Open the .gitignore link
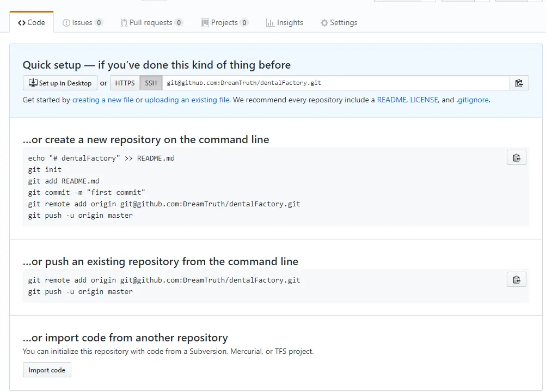546x392 pixels. 473,100
